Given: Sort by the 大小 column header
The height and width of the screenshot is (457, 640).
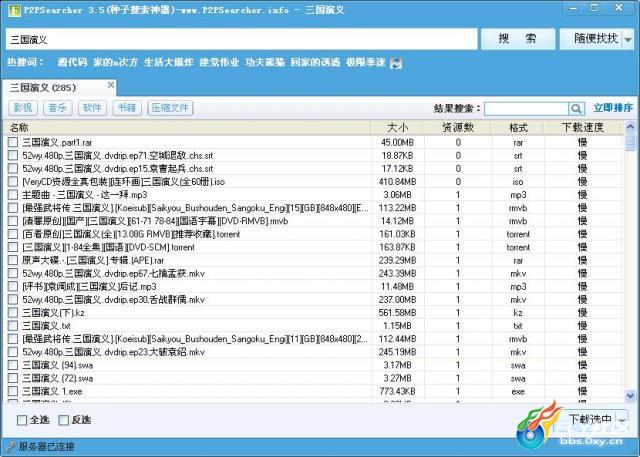Looking at the screenshot, I should click(397, 127).
